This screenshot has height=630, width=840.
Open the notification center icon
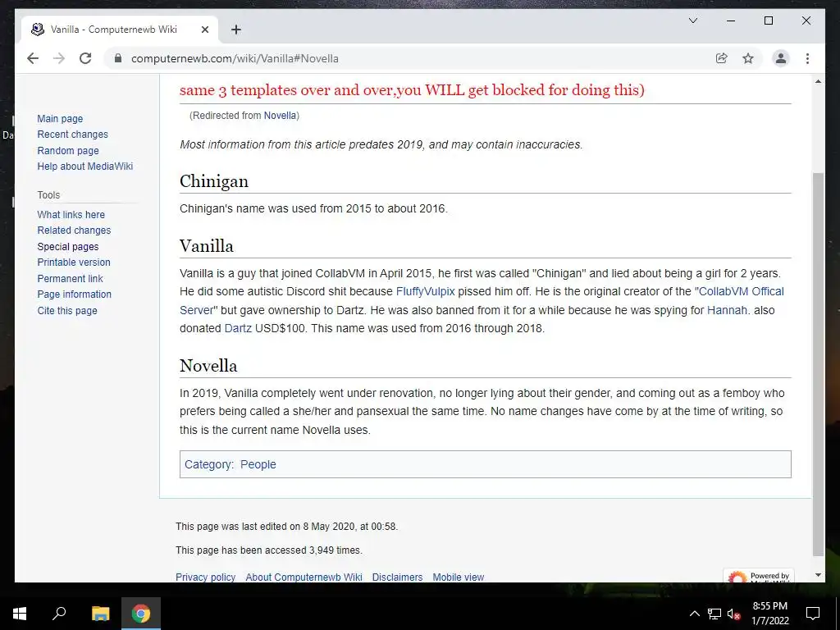pyautogui.click(x=813, y=614)
